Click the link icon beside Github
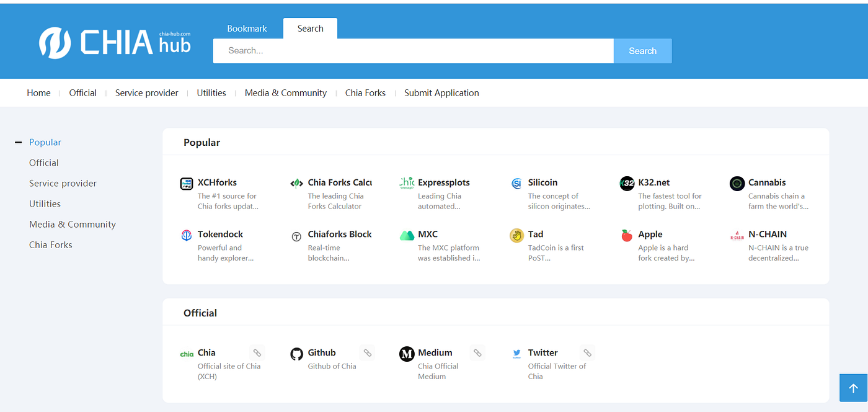868x412 pixels. 368,352
